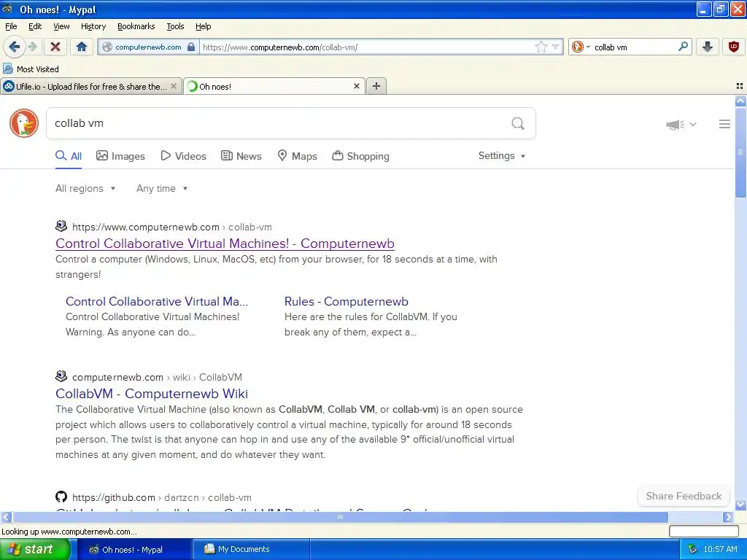The height and width of the screenshot is (560, 747).
Task: Click the address bar URL text
Action: [x=280, y=47]
